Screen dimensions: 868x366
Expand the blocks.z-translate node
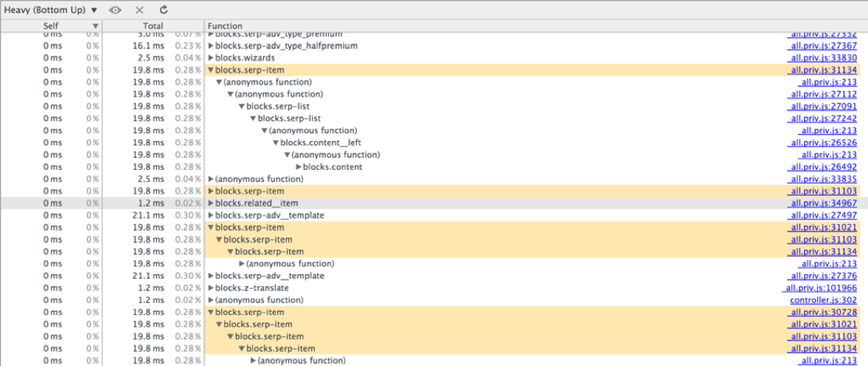(x=211, y=289)
